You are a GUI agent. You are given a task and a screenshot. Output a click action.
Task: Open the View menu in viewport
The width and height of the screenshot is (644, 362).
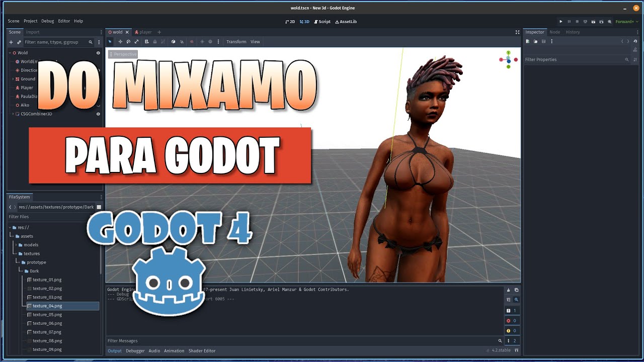255,42
